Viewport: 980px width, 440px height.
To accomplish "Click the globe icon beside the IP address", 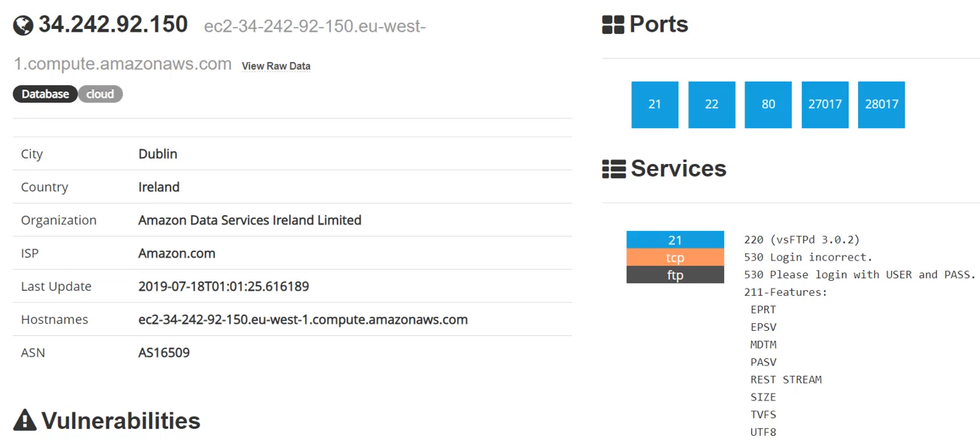I will click(23, 26).
